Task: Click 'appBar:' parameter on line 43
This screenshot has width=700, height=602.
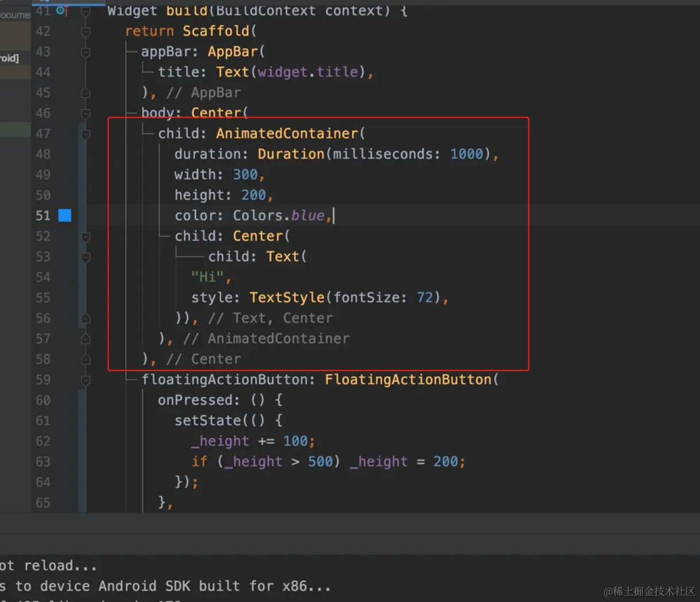Action: pos(170,52)
